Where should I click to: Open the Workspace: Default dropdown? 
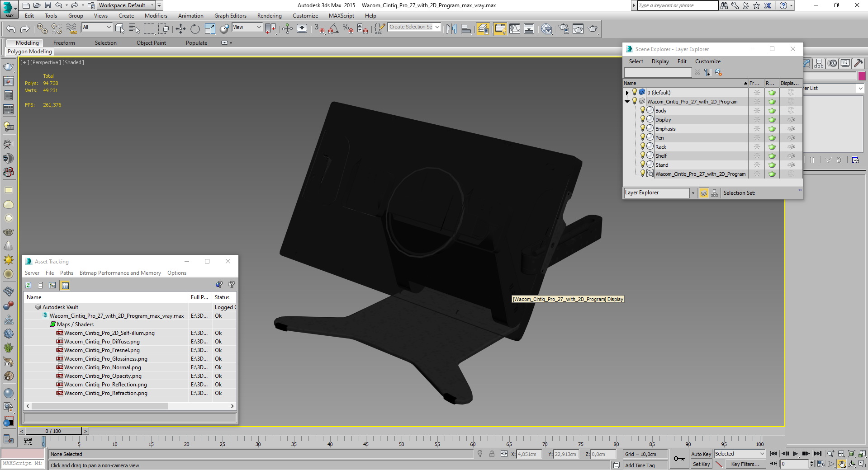coord(126,5)
